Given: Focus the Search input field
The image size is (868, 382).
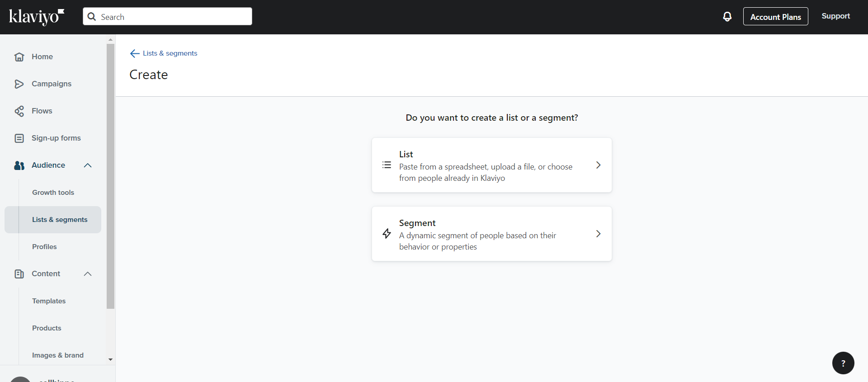Looking at the screenshot, I should pos(167,16).
